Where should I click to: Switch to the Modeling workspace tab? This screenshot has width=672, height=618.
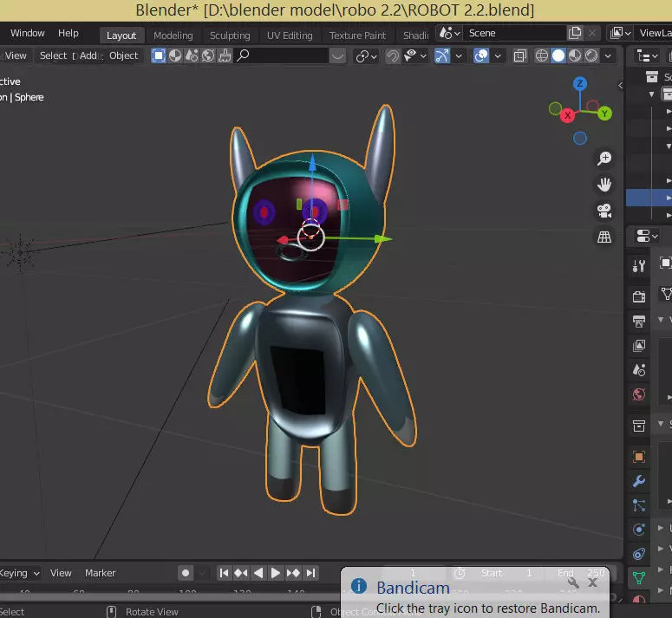[173, 36]
